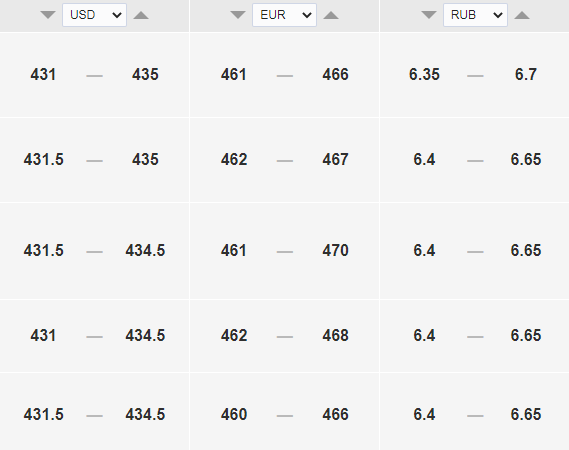The height and width of the screenshot is (450, 569).
Task: Open the RUB currency dropdown
Action: [x=475, y=15]
